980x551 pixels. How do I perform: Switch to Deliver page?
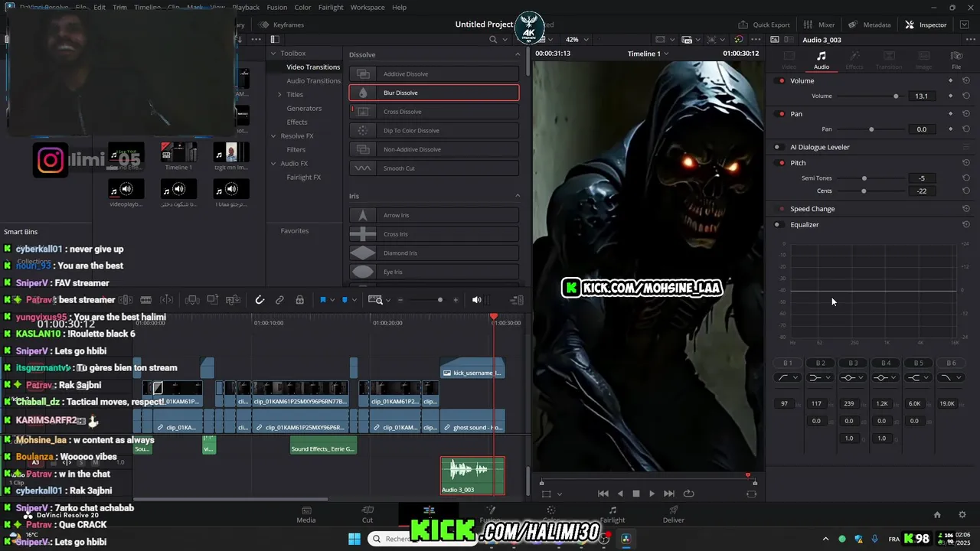[x=674, y=514]
